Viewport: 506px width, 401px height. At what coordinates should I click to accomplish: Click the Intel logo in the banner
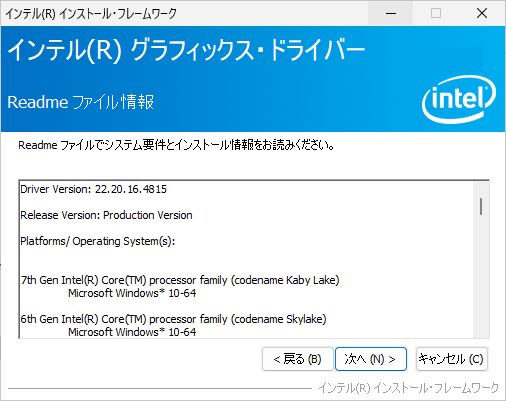click(459, 99)
